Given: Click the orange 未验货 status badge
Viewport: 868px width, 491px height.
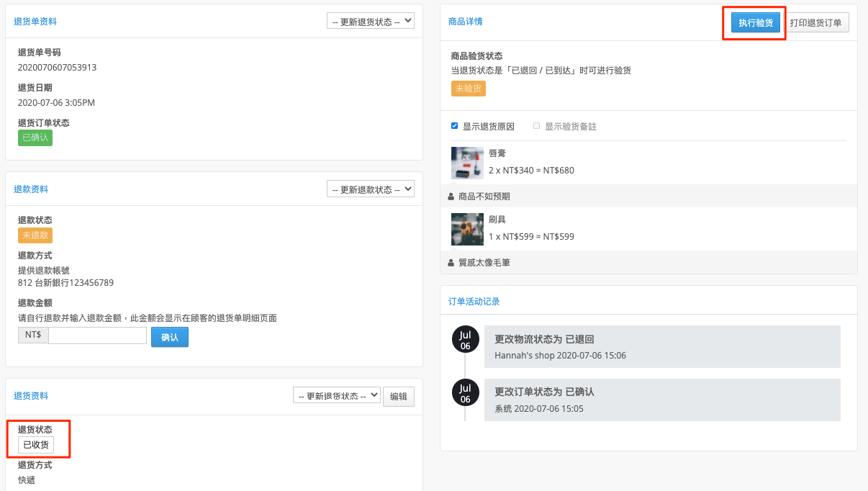Looking at the screenshot, I should [469, 89].
